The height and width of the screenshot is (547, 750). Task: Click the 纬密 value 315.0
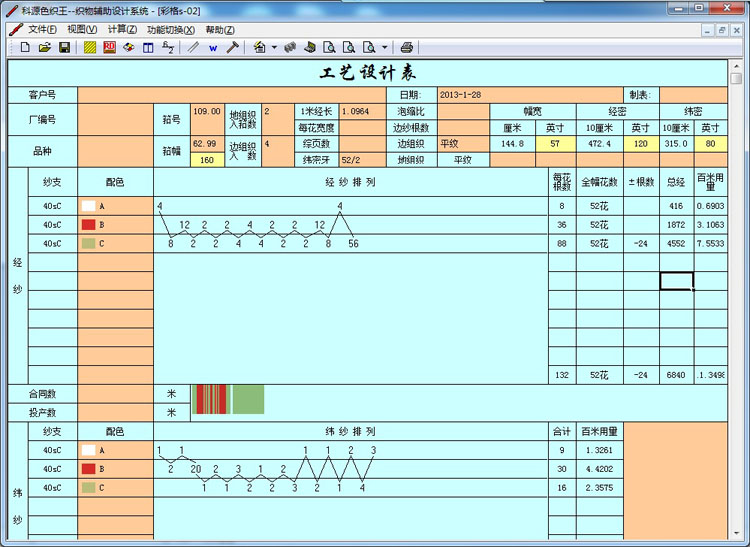676,143
